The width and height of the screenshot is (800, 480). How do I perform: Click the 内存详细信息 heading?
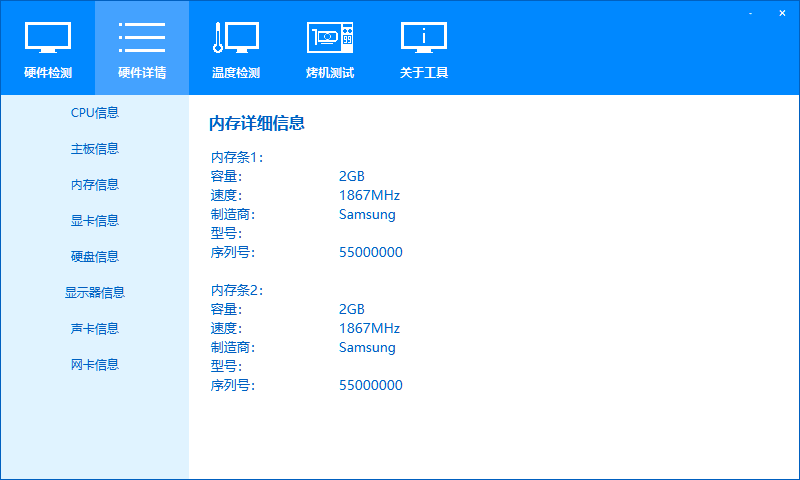click(x=256, y=124)
